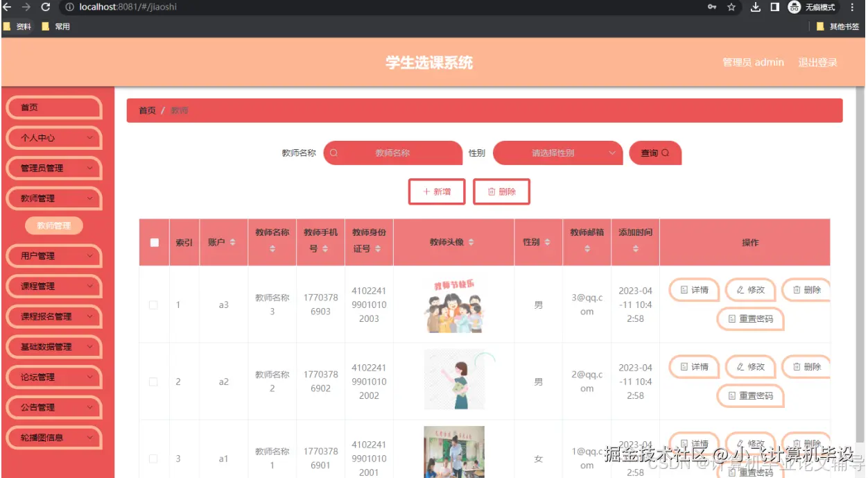Click the browser refresh icon
This screenshot has height=478, width=868.
click(45, 8)
